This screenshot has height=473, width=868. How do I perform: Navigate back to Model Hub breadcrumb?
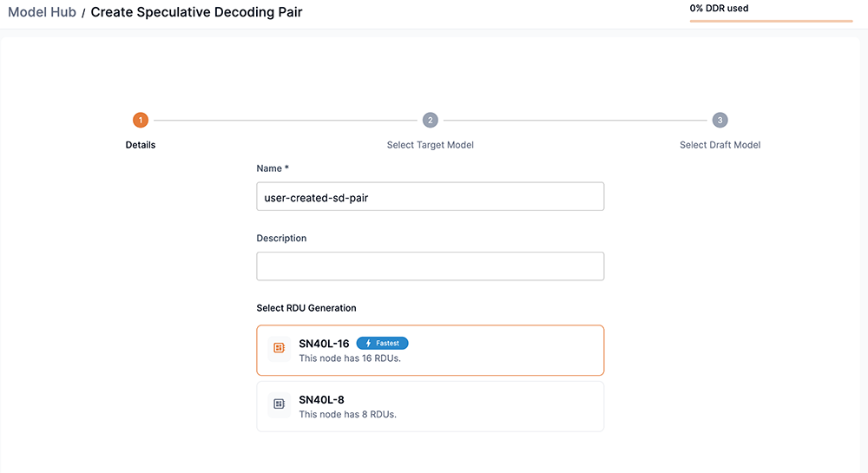(42, 13)
